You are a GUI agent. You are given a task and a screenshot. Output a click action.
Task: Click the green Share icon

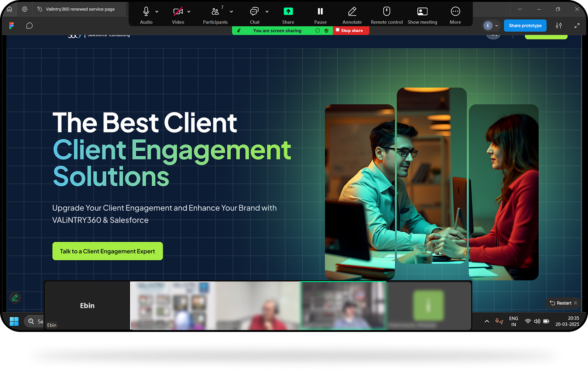(x=288, y=11)
